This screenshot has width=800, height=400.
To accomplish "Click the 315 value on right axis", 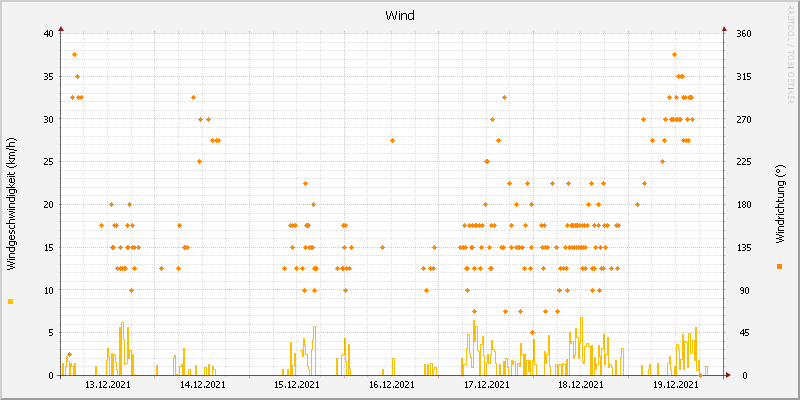I will pyautogui.click(x=744, y=77).
